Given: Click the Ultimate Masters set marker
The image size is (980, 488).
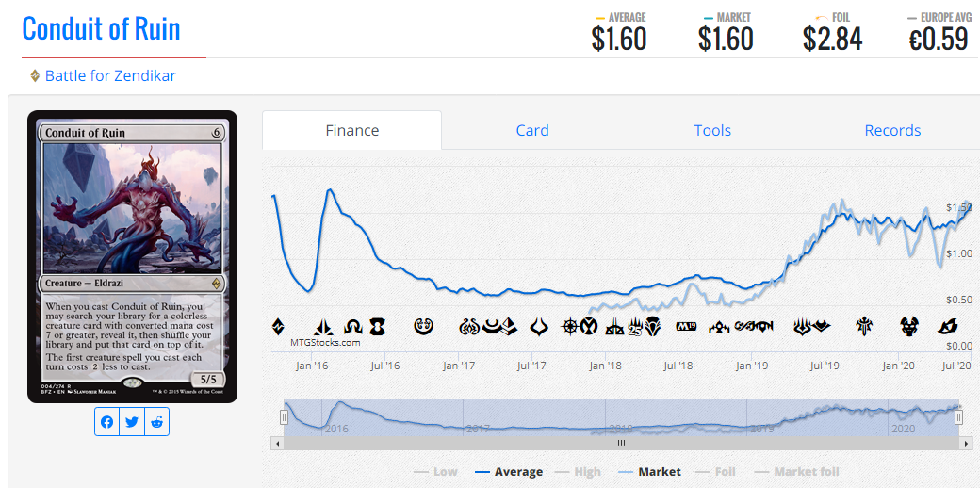Looking at the screenshot, I should pos(745,326).
